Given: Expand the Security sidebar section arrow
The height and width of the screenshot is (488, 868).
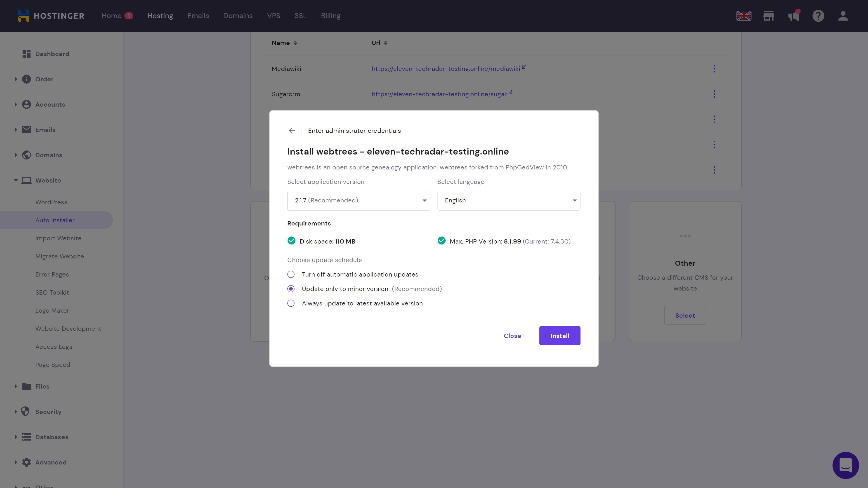Looking at the screenshot, I should tap(16, 412).
